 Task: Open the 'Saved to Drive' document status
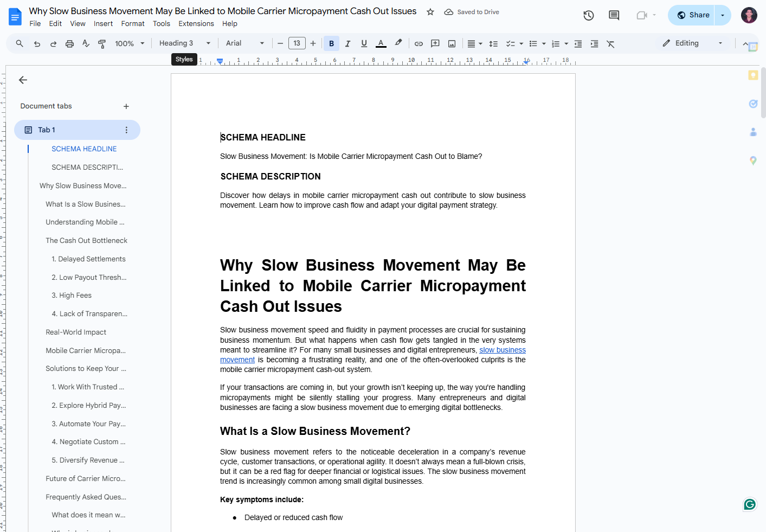coord(472,12)
